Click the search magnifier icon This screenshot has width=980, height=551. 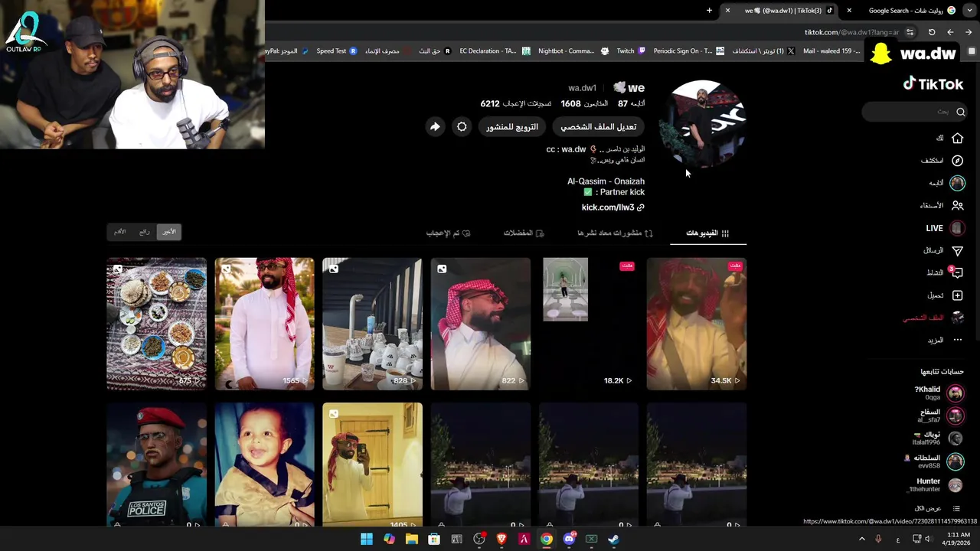tap(960, 112)
